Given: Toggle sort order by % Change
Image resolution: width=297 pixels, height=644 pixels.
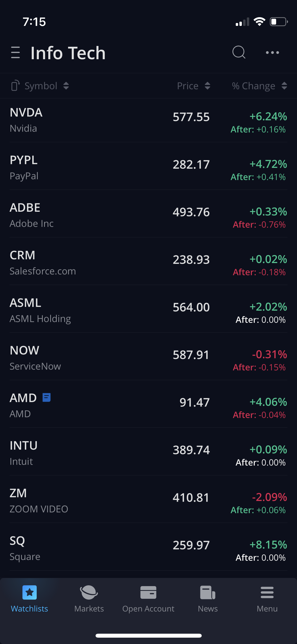Looking at the screenshot, I should [259, 86].
